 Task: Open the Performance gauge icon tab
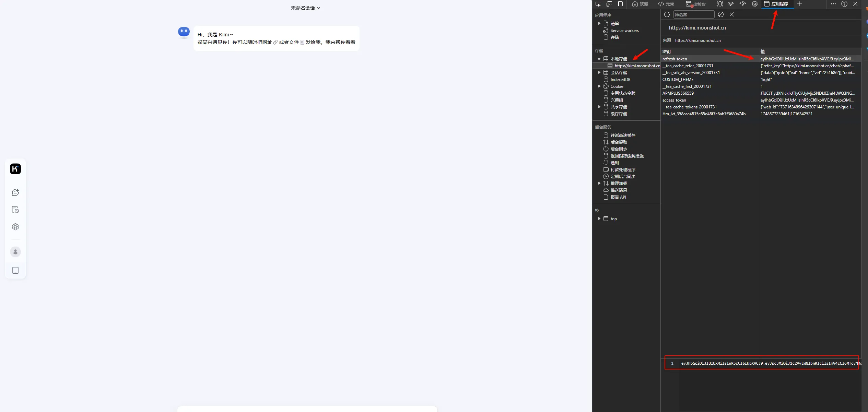[x=743, y=4]
